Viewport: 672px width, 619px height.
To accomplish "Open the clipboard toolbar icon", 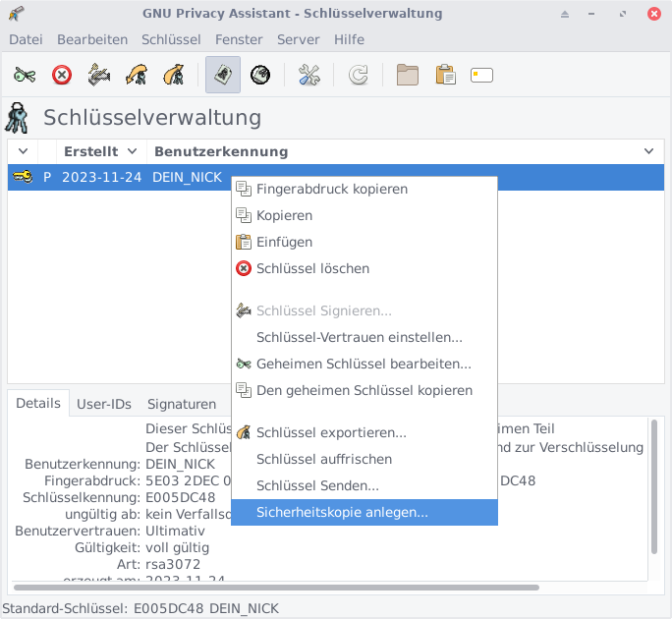I will tap(445, 75).
